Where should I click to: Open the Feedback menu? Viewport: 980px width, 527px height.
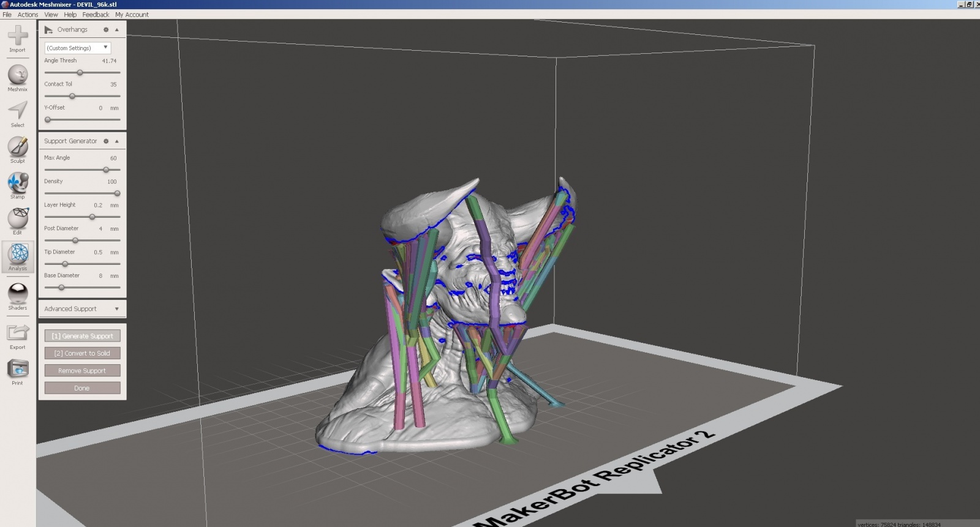[x=96, y=15]
